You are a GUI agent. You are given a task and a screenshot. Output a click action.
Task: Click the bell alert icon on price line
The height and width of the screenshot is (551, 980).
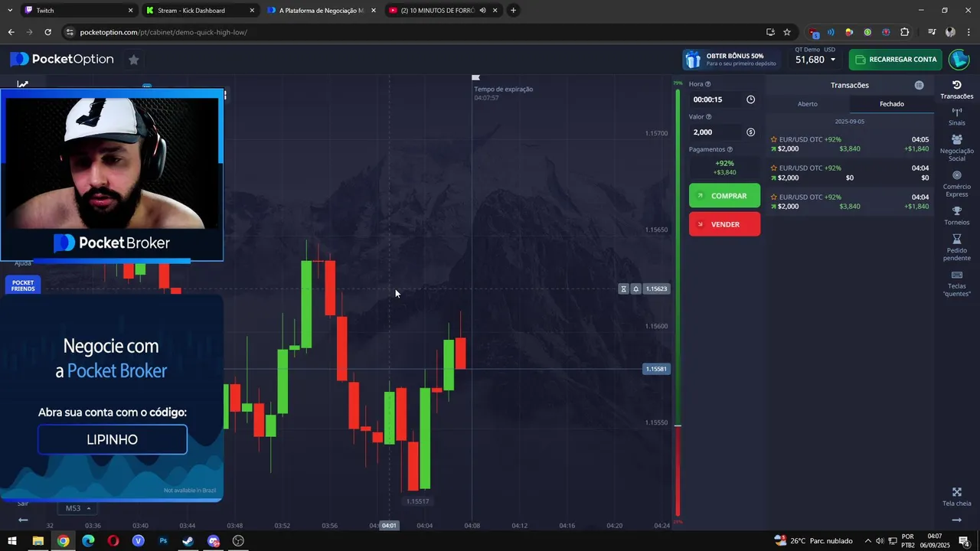click(x=635, y=289)
